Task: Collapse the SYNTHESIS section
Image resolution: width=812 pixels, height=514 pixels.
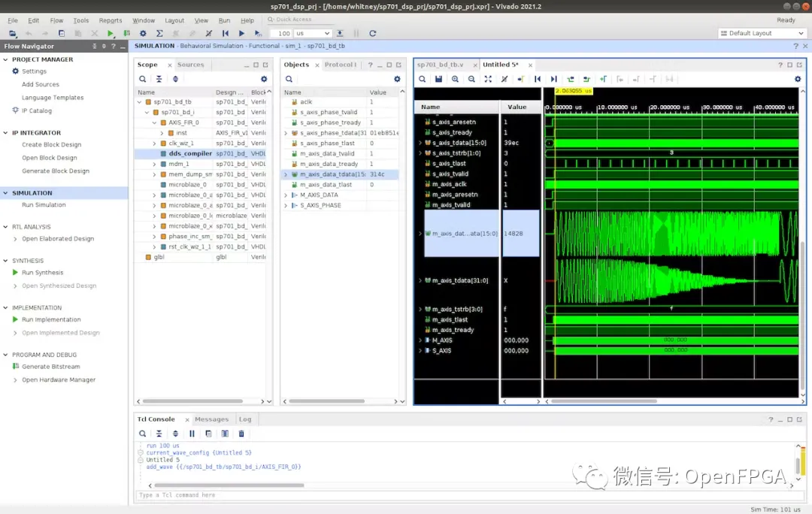Action: [x=6, y=261]
